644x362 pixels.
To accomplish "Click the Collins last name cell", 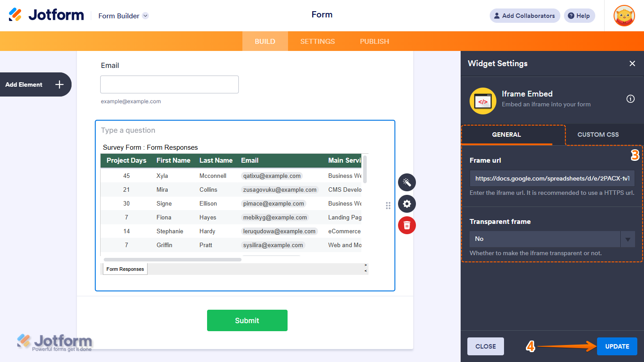I will click(208, 190).
